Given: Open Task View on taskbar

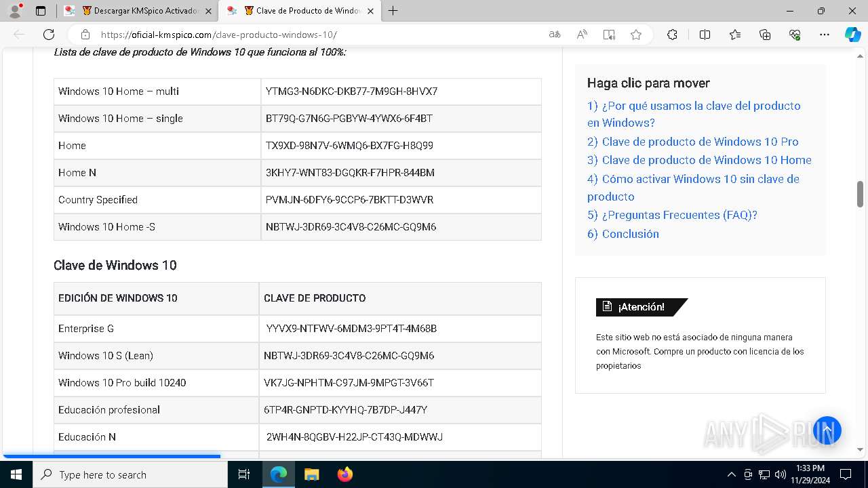Looking at the screenshot, I should pos(244,474).
